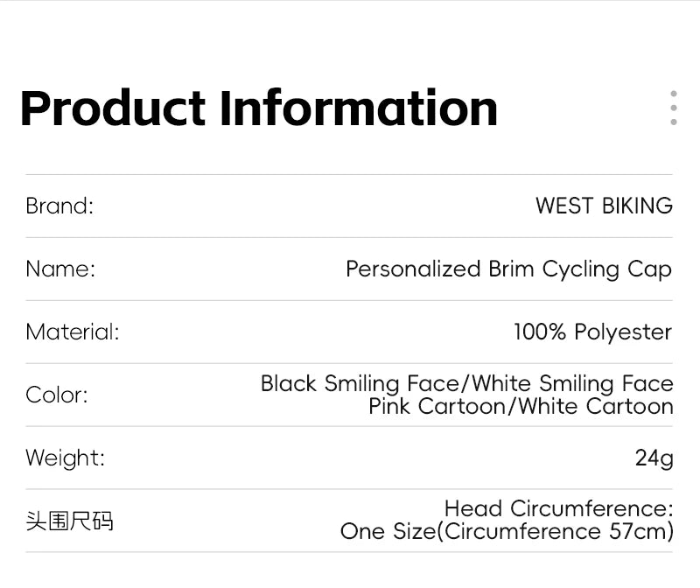
Task: Click the WEST BIKING brand value
Action: (x=604, y=206)
